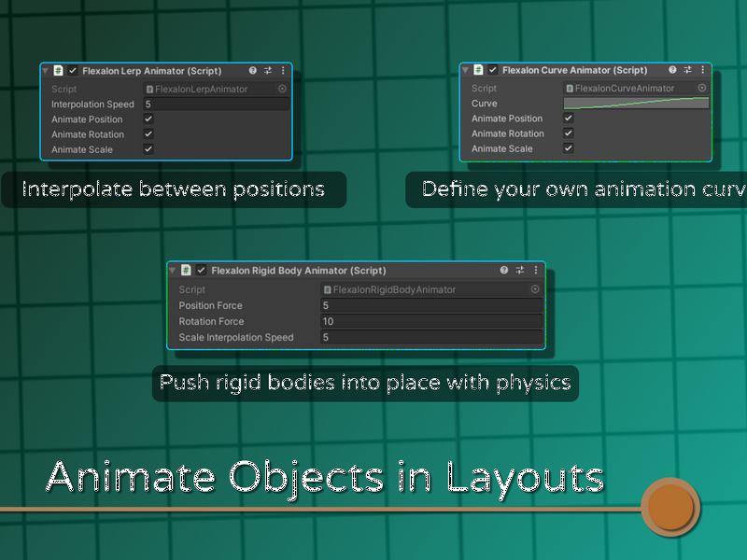
Task: Collapse the Flexalon Rigid Body Animator component
Action: (172, 271)
